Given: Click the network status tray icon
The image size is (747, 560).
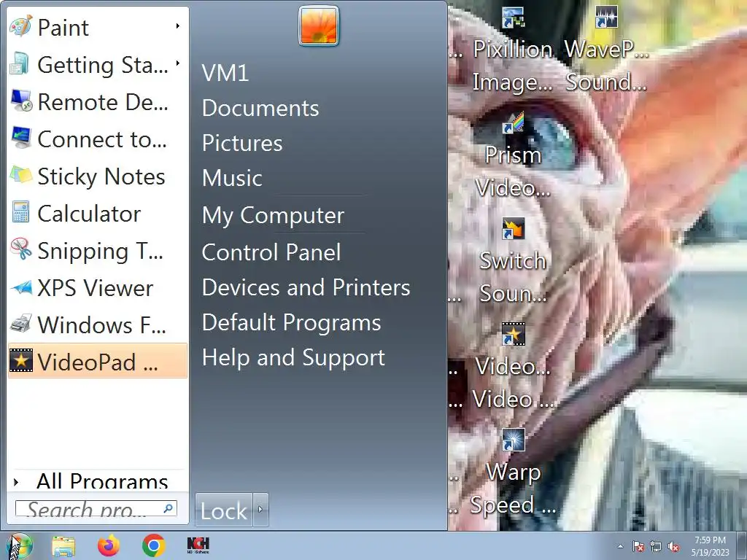Looking at the screenshot, I should click(x=656, y=546).
